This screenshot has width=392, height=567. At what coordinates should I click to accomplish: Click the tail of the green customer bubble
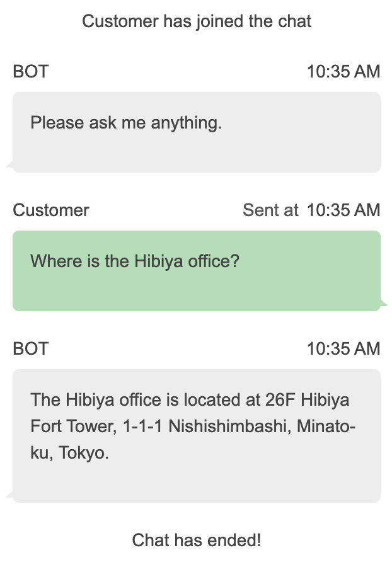coord(384,306)
